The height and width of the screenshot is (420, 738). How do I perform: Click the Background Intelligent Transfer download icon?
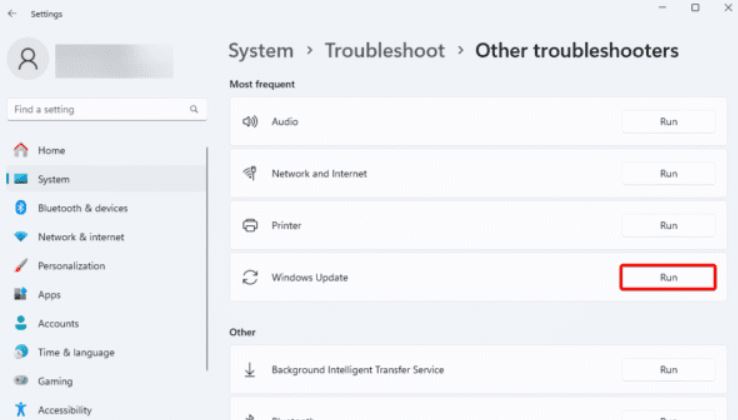(x=250, y=370)
